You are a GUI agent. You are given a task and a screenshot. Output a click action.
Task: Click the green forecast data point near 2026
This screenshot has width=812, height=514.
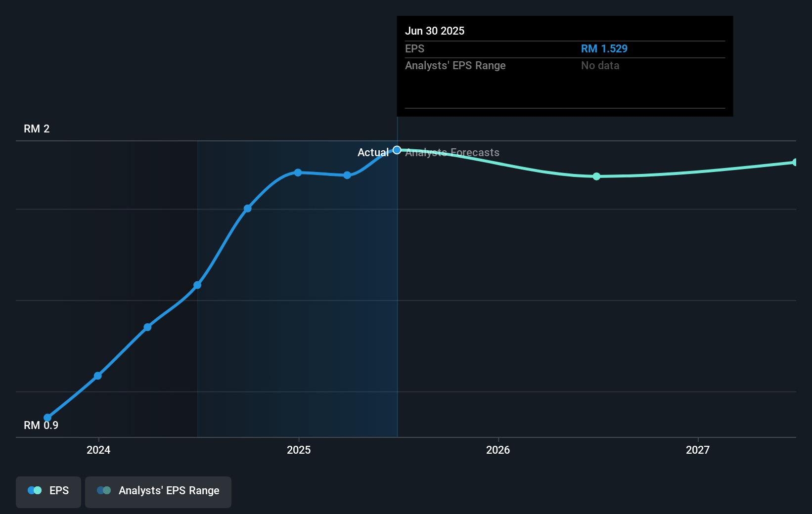(x=596, y=176)
